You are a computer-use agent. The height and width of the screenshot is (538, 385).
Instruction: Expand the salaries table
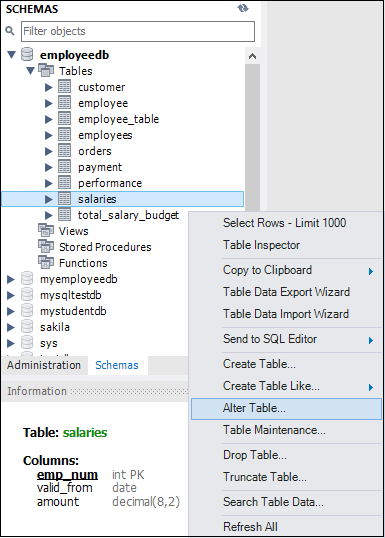49,199
